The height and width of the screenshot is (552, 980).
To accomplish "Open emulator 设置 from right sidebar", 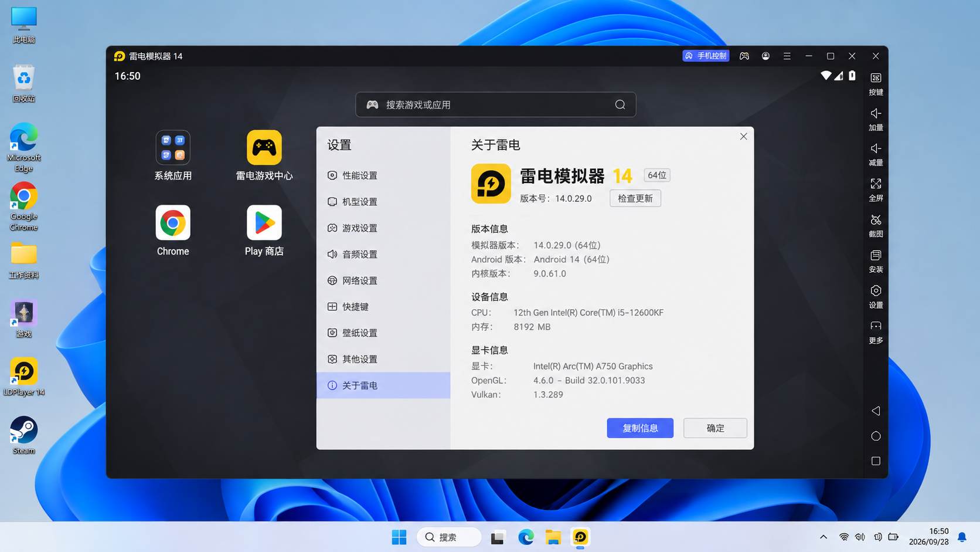I will click(876, 297).
